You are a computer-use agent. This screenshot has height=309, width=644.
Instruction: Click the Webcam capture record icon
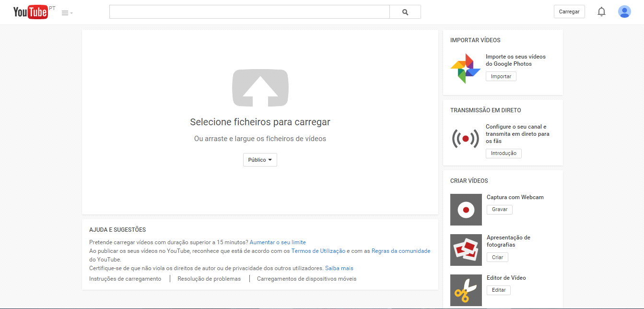click(466, 210)
